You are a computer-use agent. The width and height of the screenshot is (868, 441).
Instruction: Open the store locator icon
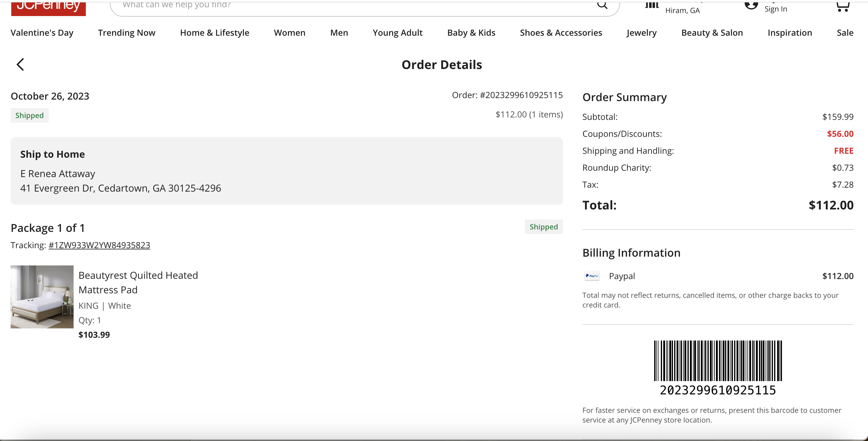click(652, 5)
